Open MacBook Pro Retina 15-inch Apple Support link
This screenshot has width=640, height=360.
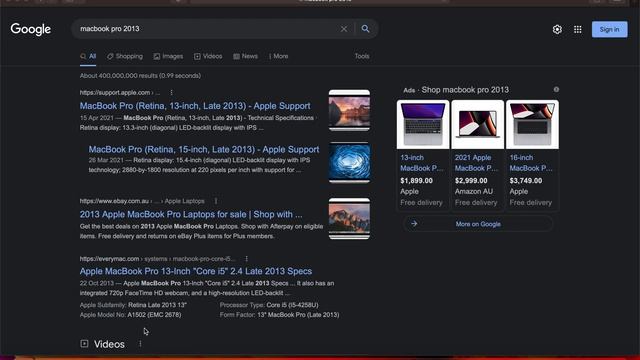coord(204,149)
